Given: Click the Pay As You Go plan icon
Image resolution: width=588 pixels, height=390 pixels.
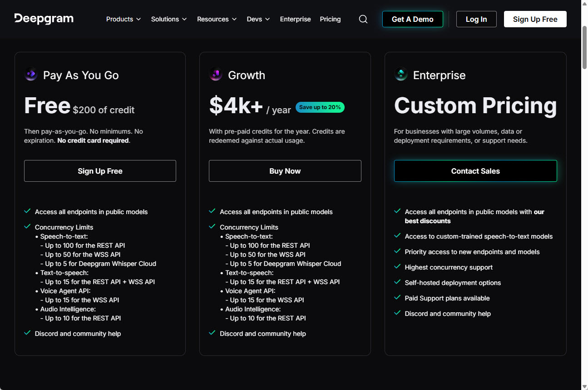Looking at the screenshot, I should 31,75.
